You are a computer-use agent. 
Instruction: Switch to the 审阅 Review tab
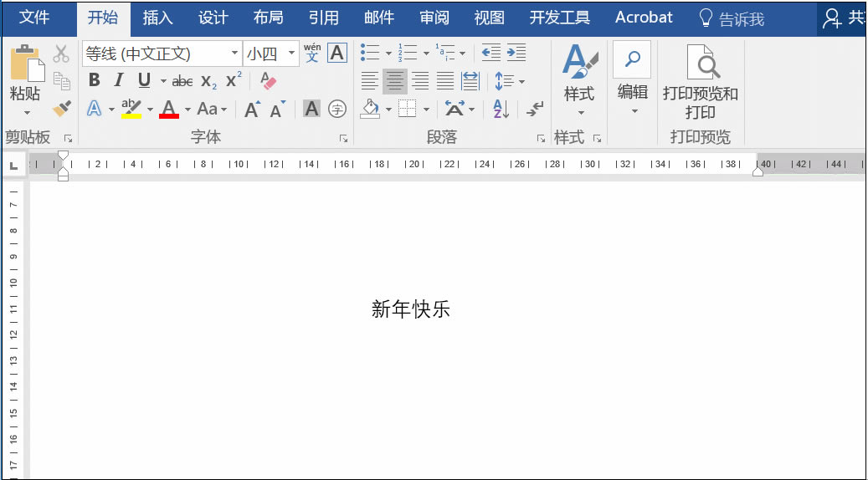[x=434, y=18]
